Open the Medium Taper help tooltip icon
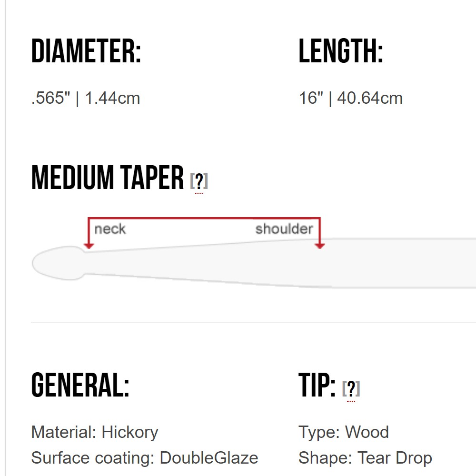Screen dimensions: 476x476 [199, 181]
